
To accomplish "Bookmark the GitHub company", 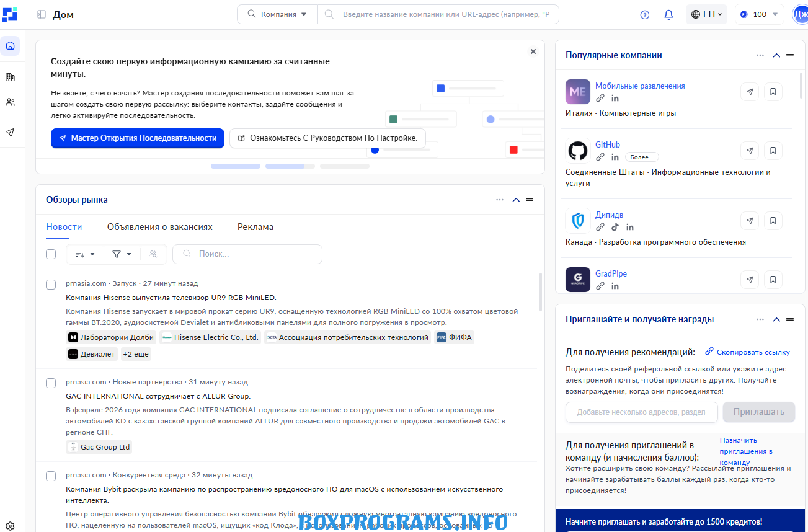I will pyautogui.click(x=773, y=151).
